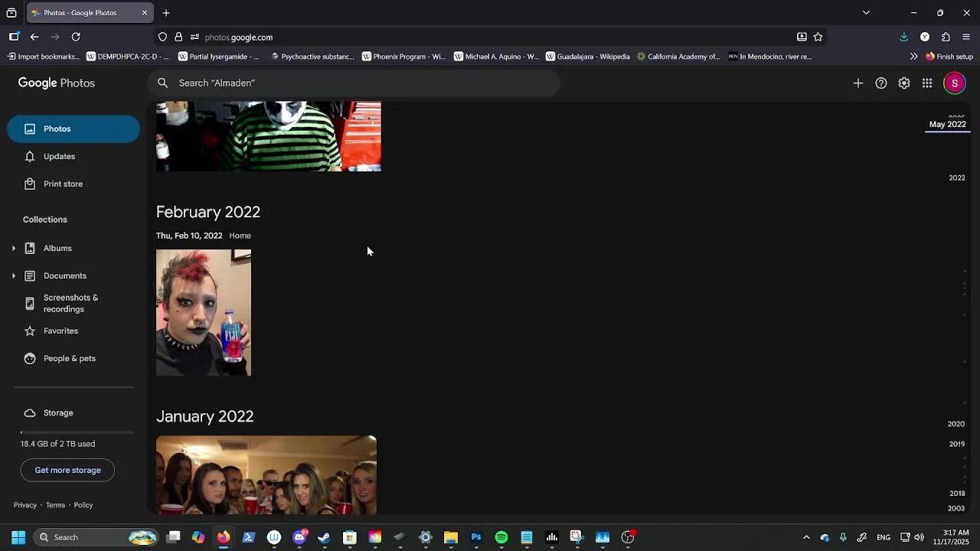980x551 pixels.
Task: Jump to 2018 on timeline scrubber
Action: point(957,494)
